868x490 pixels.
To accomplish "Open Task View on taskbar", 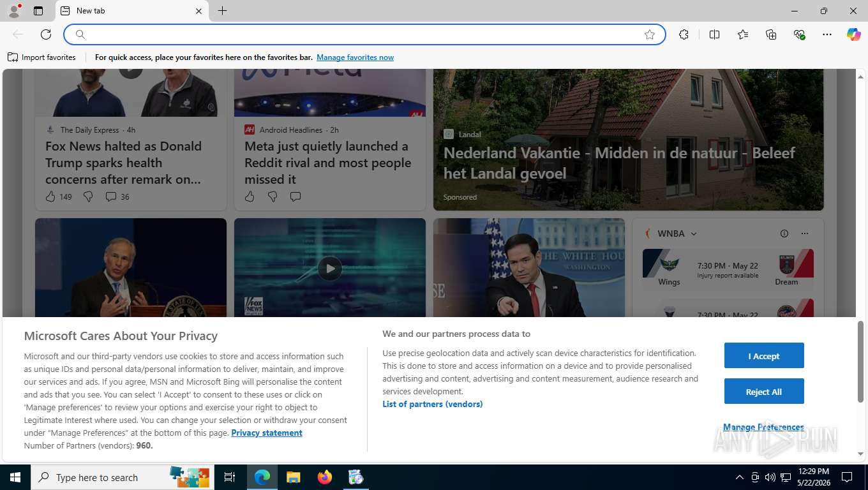I will (x=230, y=477).
